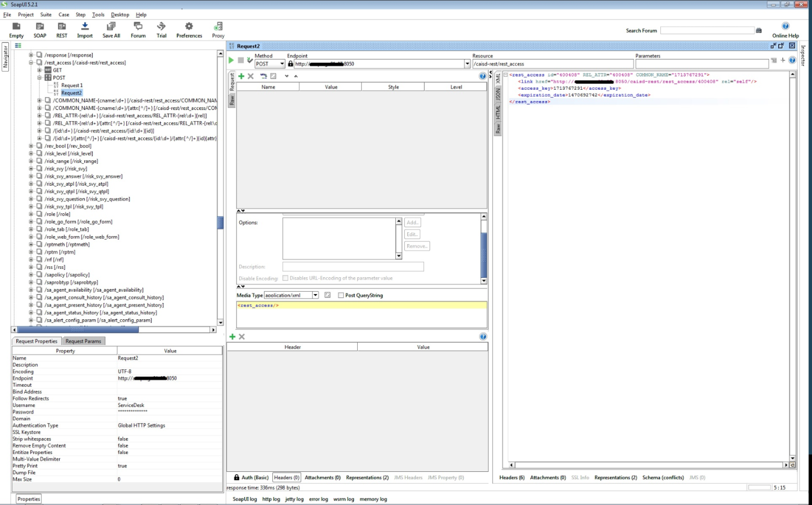Expand the /sapolicy tree node
812x505 pixels.
[x=31, y=275]
